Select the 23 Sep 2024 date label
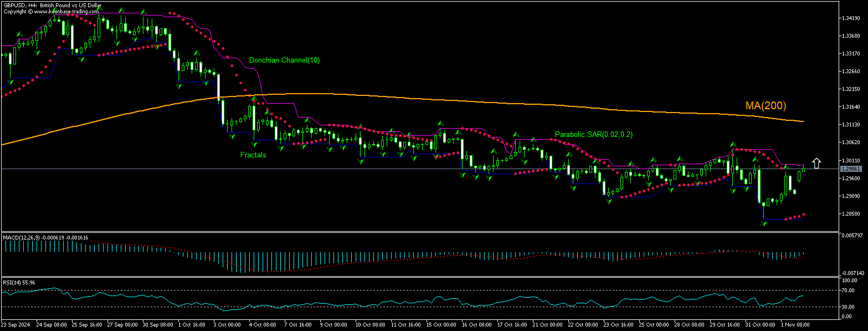 pos(15,324)
